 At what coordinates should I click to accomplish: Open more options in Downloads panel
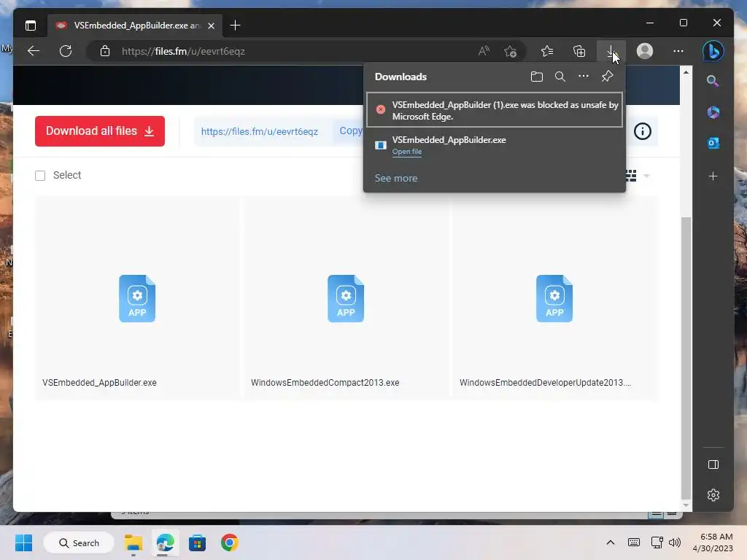tap(583, 76)
